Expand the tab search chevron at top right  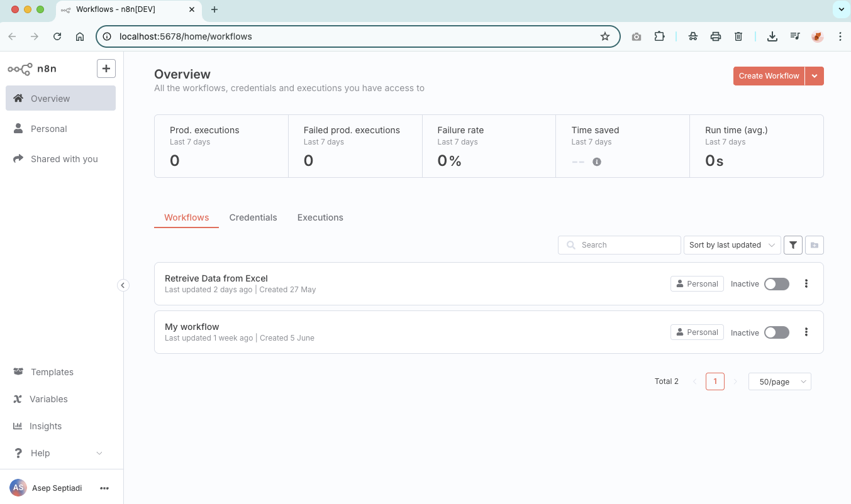point(841,9)
